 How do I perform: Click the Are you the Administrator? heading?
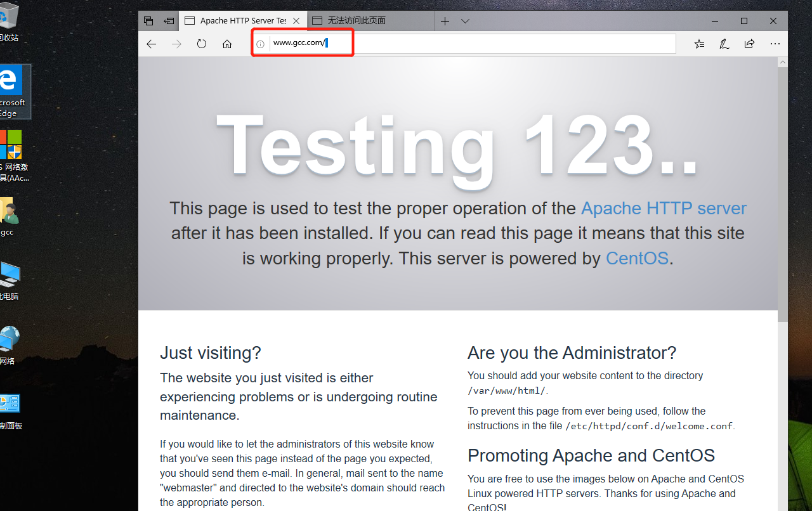point(572,353)
